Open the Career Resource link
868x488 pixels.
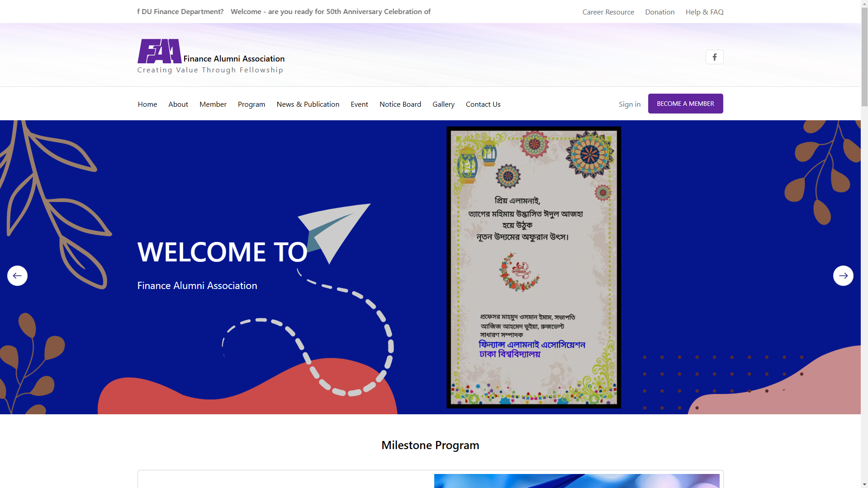coord(608,12)
